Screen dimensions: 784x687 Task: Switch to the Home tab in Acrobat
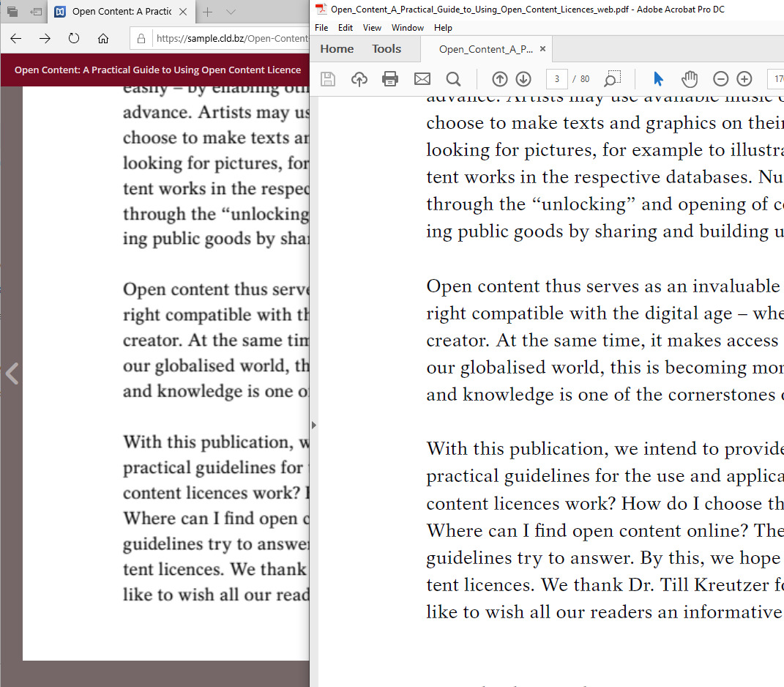click(x=337, y=49)
